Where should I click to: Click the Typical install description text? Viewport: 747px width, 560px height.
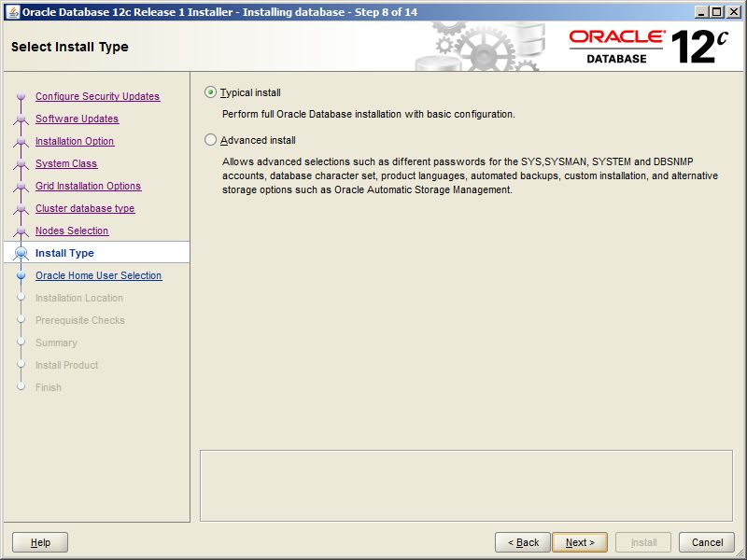[x=368, y=114]
